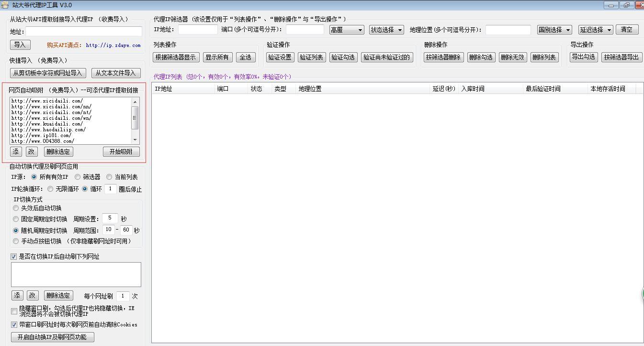
Task: Click the 周期范围 maximum value field
Action: coord(126,230)
